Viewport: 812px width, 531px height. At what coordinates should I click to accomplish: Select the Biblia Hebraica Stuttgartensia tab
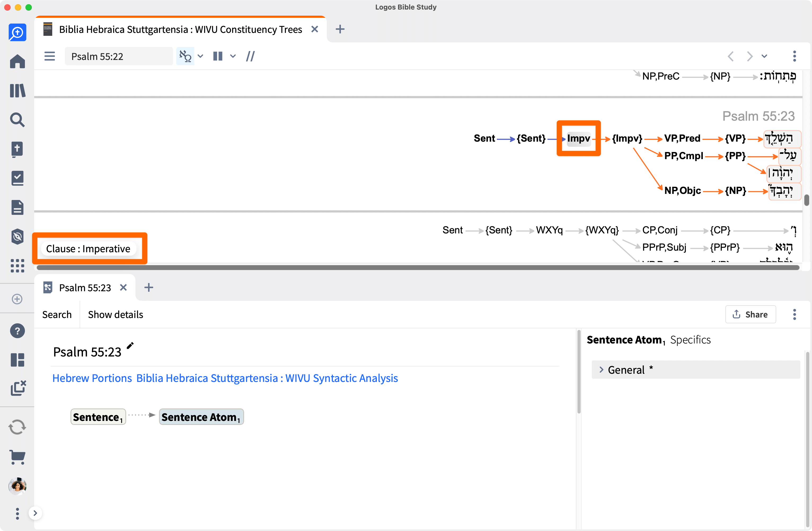click(x=180, y=30)
